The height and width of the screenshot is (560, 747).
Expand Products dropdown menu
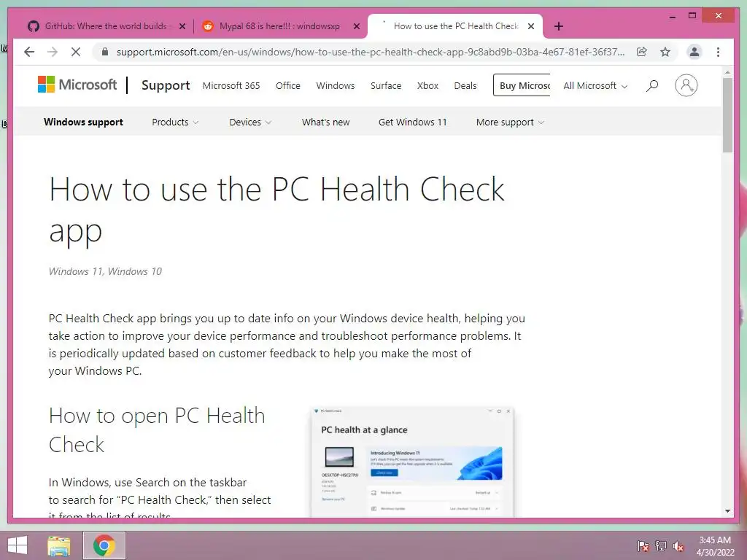click(175, 122)
